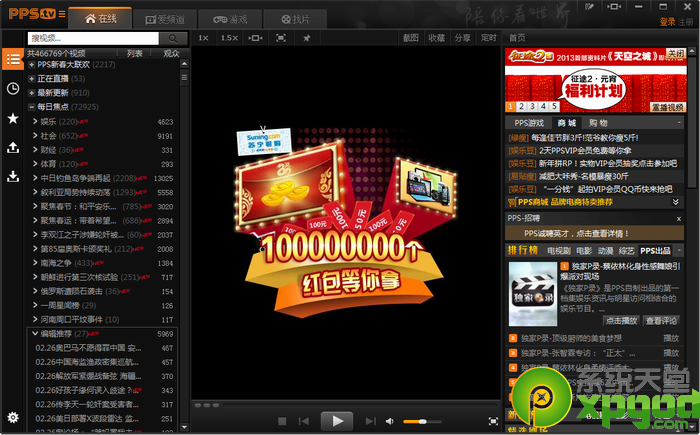Expand the 财经 subcategory

(35, 150)
